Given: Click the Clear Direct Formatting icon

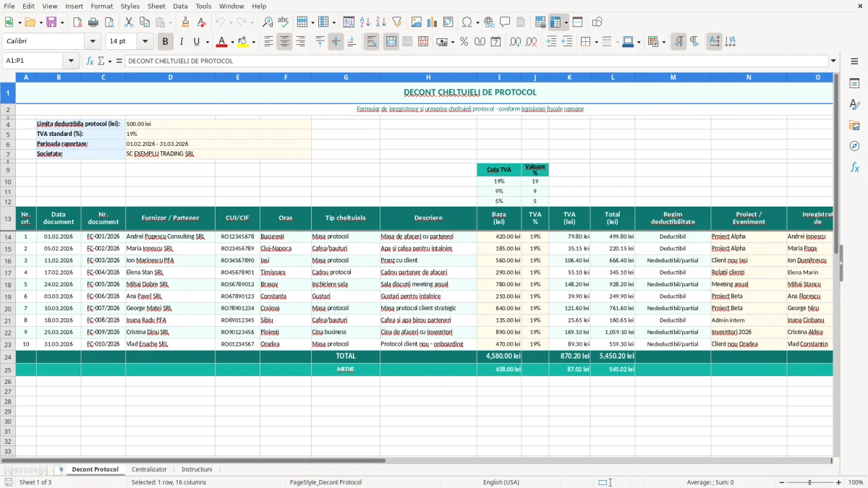Looking at the screenshot, I should 202,22.
